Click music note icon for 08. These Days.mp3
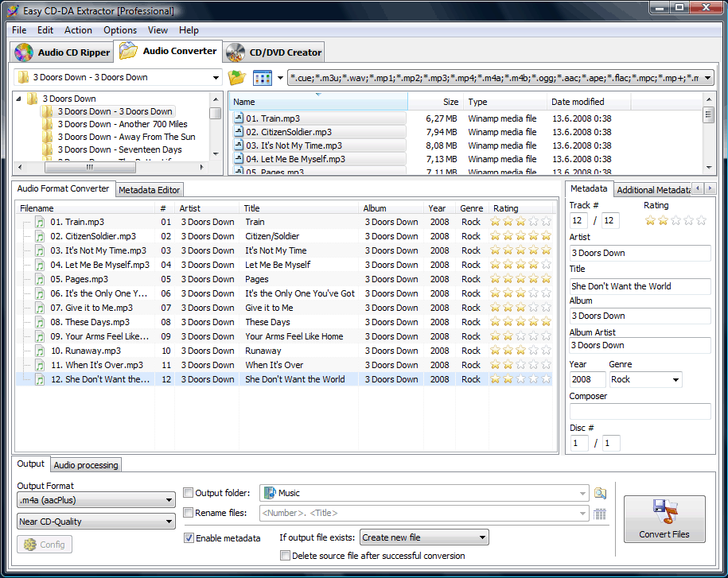The width and height of the screenshot is (728, 578). [41, 323]
